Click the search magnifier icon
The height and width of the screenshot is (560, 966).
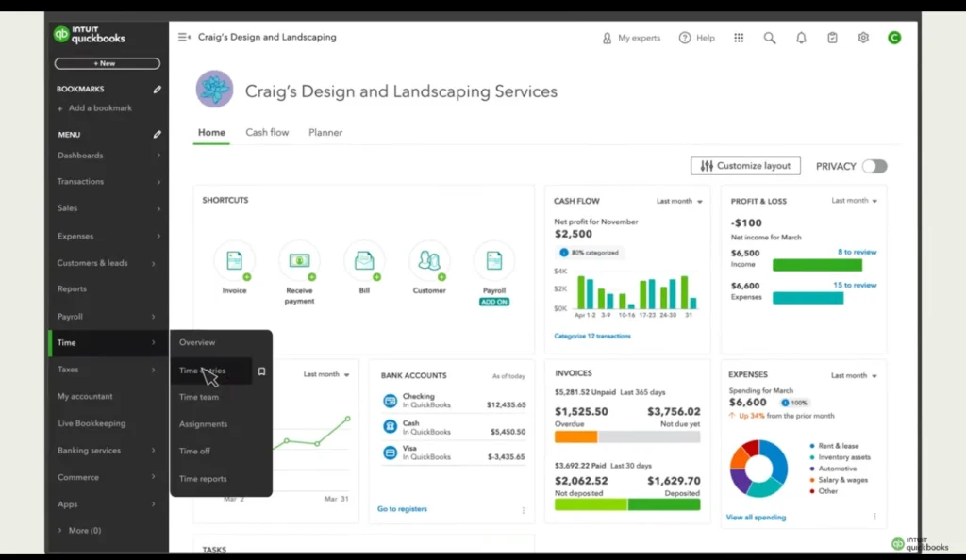(770, 38)
